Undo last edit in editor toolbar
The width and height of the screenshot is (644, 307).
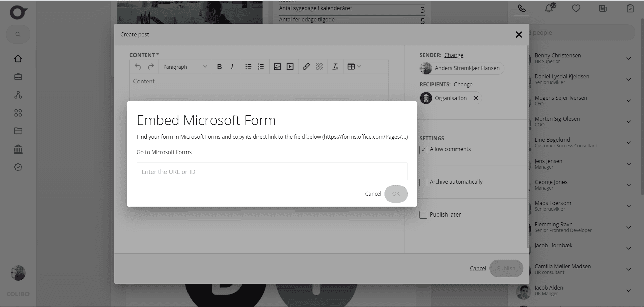pyautogui.click(x=138, y=67)
